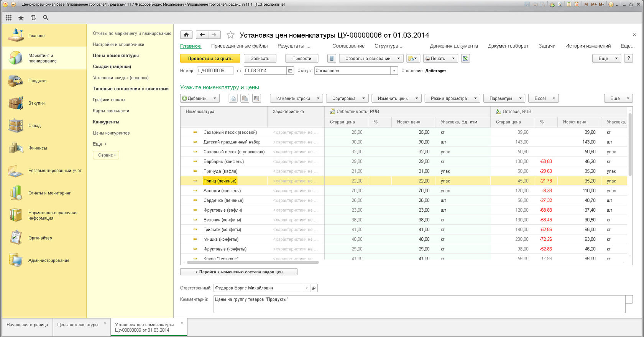Switch to the Цены номенклатуры bottom tab
Screen dimensions: 644x337
click(78, 325)
